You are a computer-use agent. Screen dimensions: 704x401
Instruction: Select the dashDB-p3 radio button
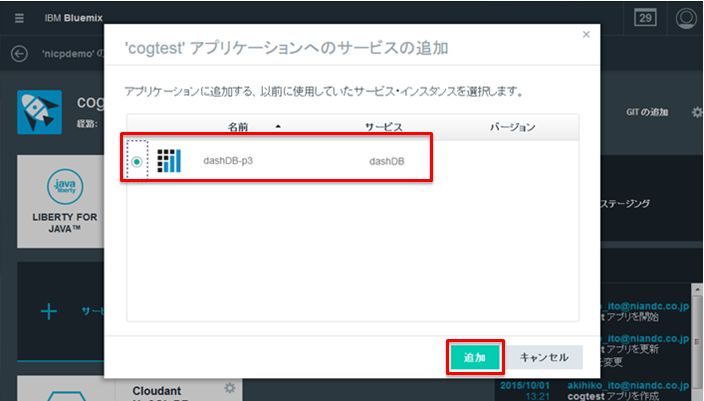(x=137, y=160)
